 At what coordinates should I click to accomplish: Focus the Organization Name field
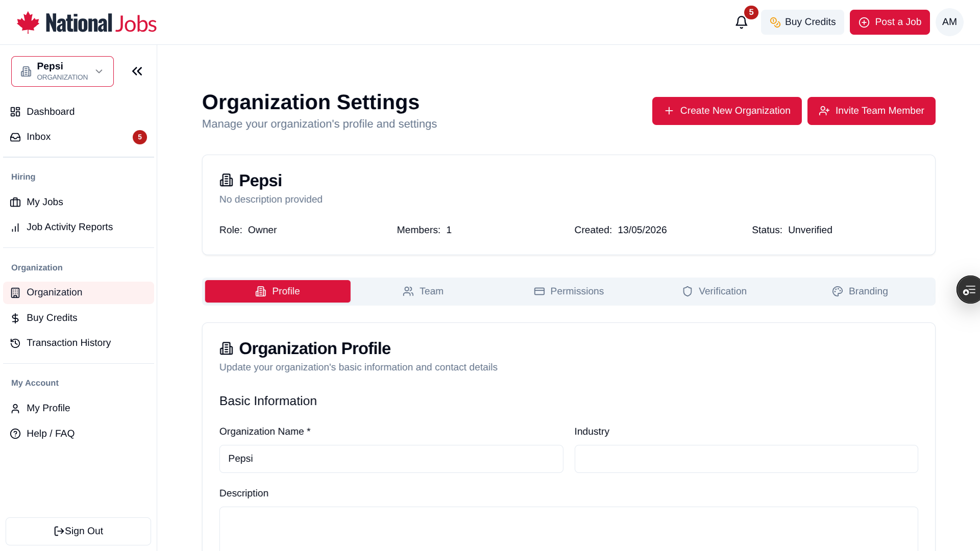(391, 459)
